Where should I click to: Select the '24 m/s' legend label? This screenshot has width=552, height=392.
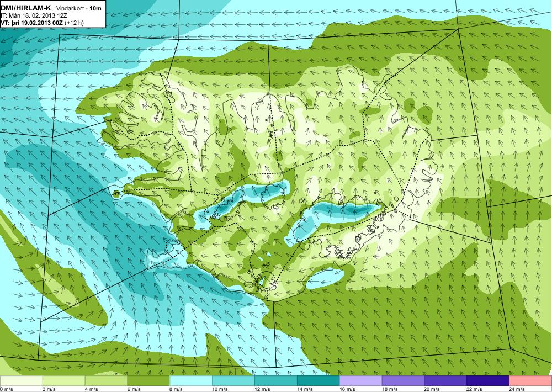(517, 389)
